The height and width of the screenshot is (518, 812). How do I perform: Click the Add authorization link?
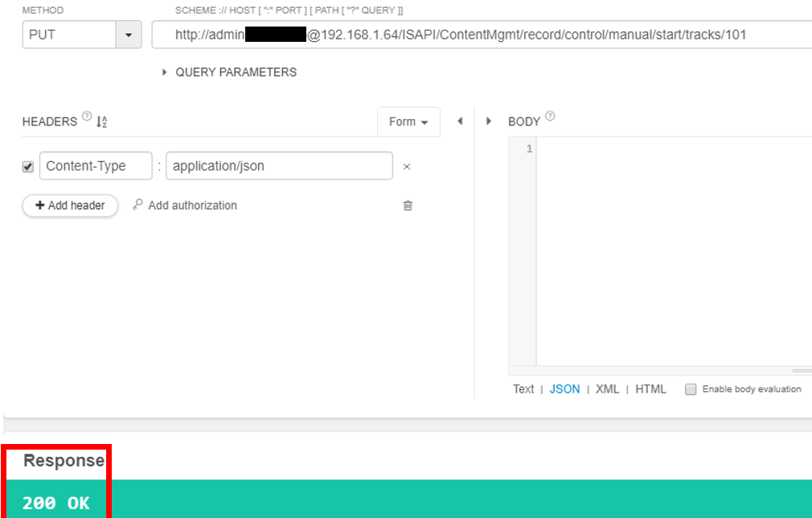[x=185, y=206]
